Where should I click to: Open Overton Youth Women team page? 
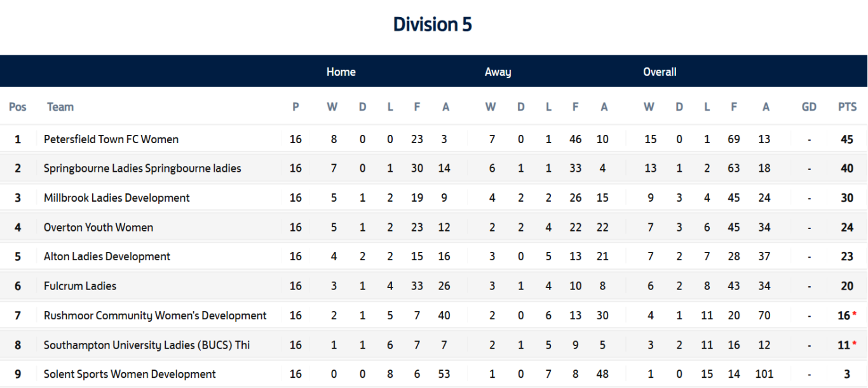98,227
